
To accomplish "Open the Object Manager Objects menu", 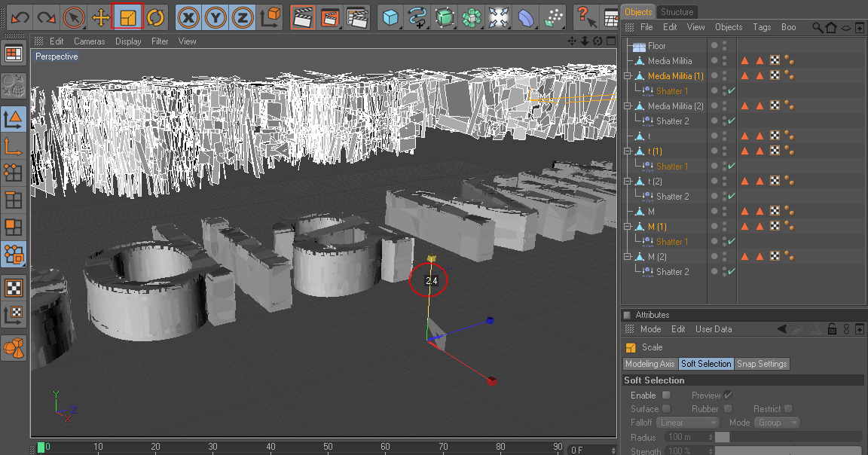I will click(729, 27).
